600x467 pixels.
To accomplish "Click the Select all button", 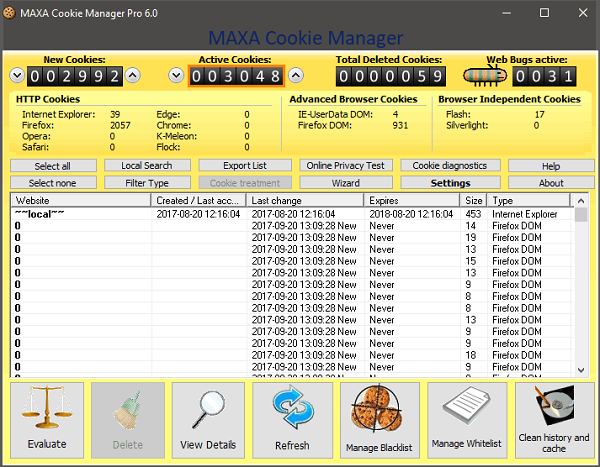I will coord(53,166).
